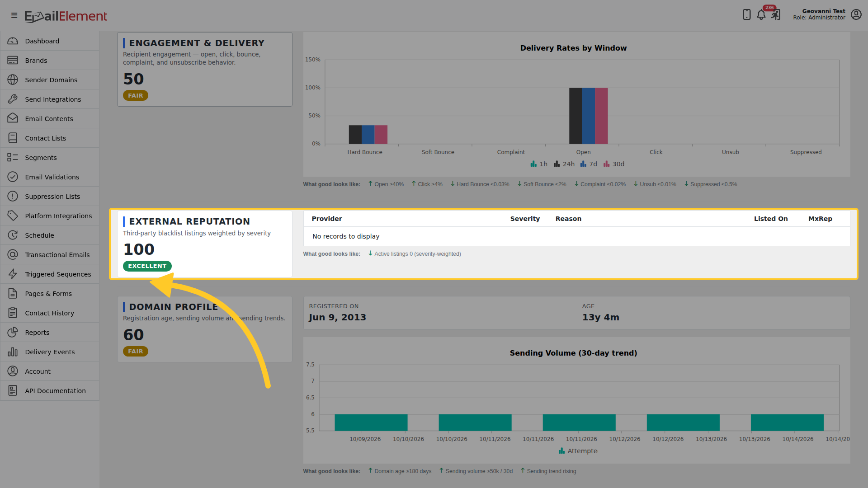Open API Documentation link
868x488 pixels.
(50, 391)
